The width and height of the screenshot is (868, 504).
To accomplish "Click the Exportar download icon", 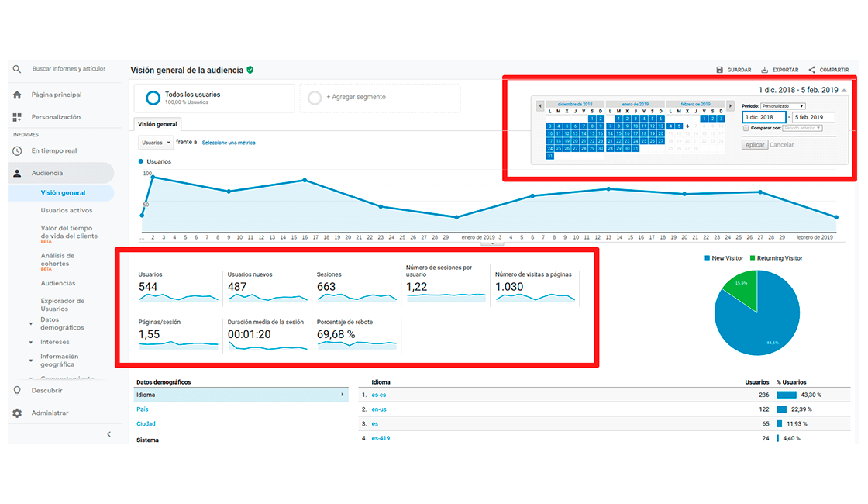I will point(763,69).
